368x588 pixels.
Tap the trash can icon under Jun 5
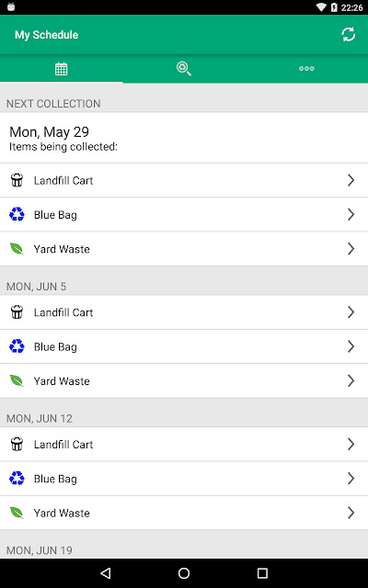tap(17, 312)
